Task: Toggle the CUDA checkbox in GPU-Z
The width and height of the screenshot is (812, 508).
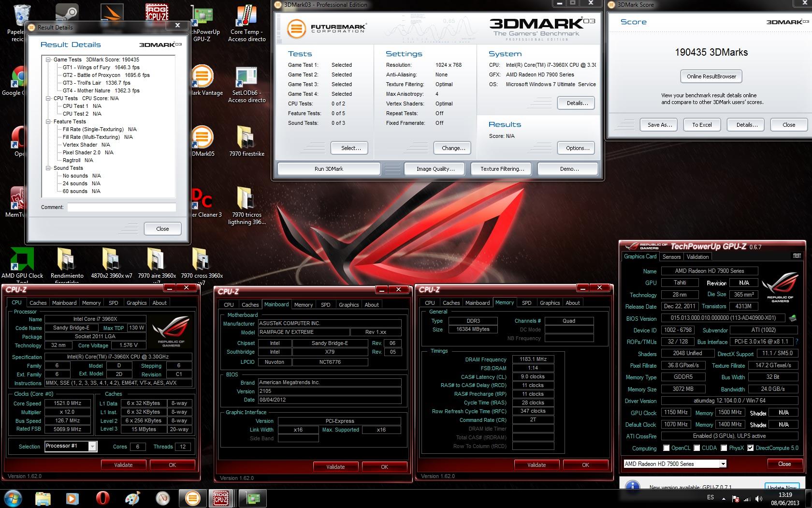Action: click(697, 448)
